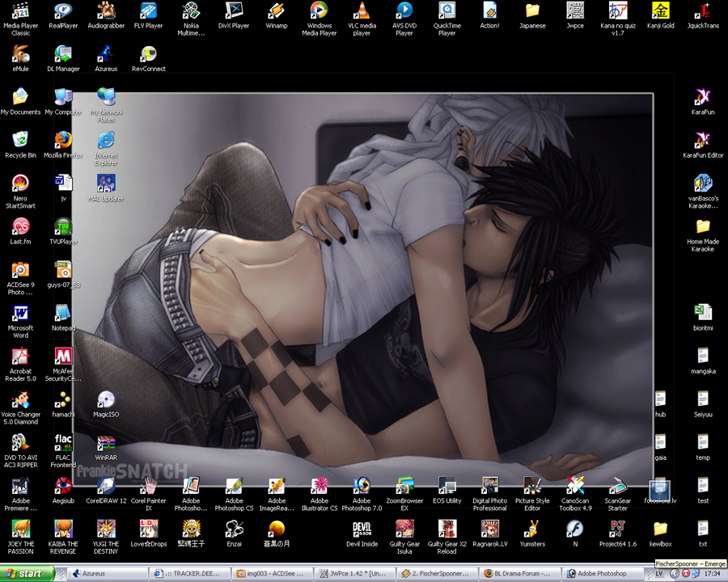Viewport: 728px width, 582px height.
Task: Open Project64 1.6 emulator shortcut
Action: pyautogui.click(x=618, y=533)
